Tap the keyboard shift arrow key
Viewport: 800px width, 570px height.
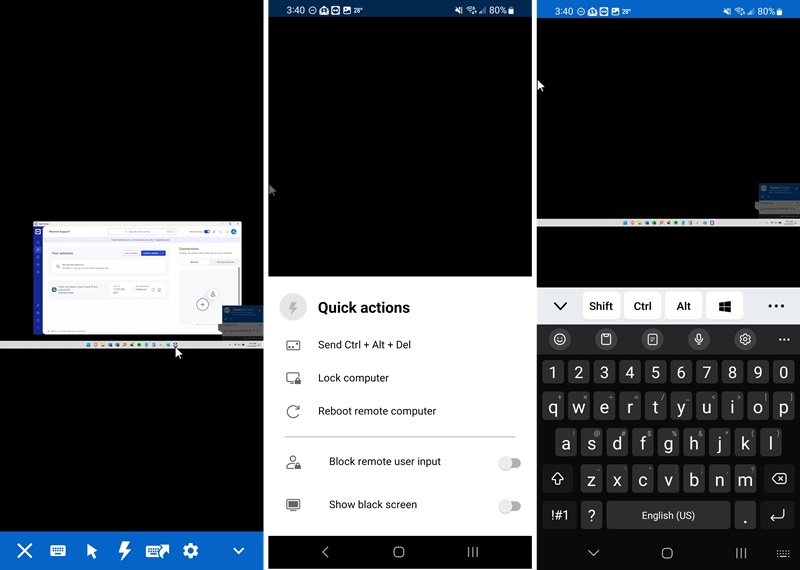tap(558, 479)
